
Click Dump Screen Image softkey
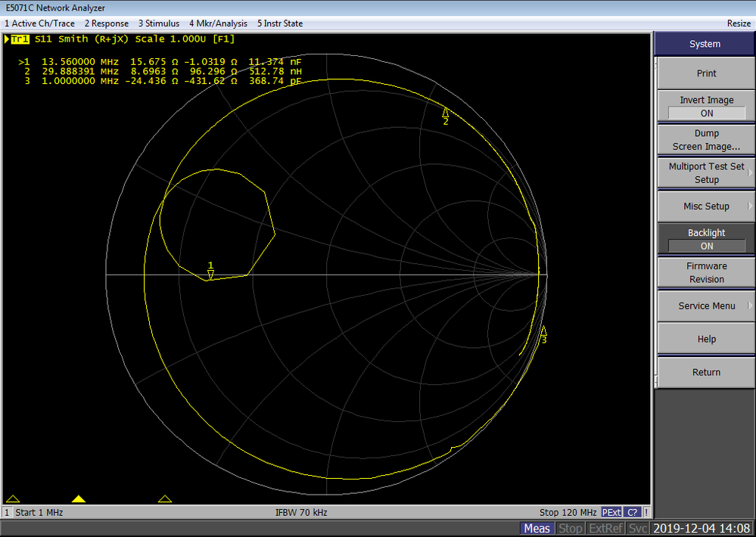(x=706, y=140)
